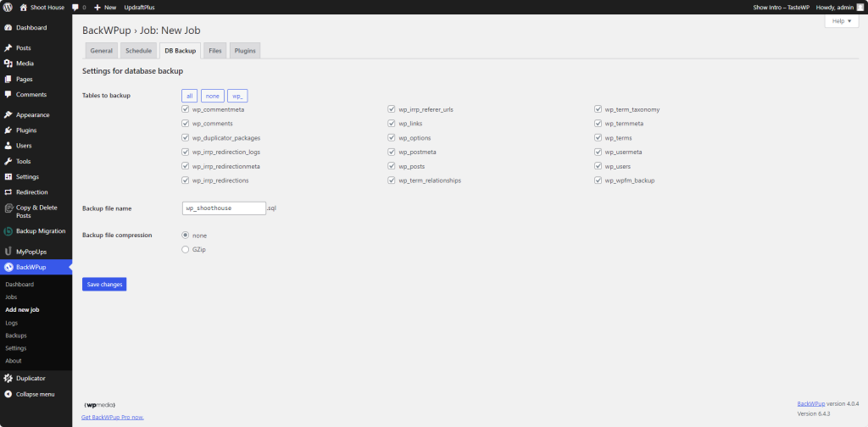Click the Redirection arrows icon
This screenshot has height=427, width=868.
tap(8, 192)
